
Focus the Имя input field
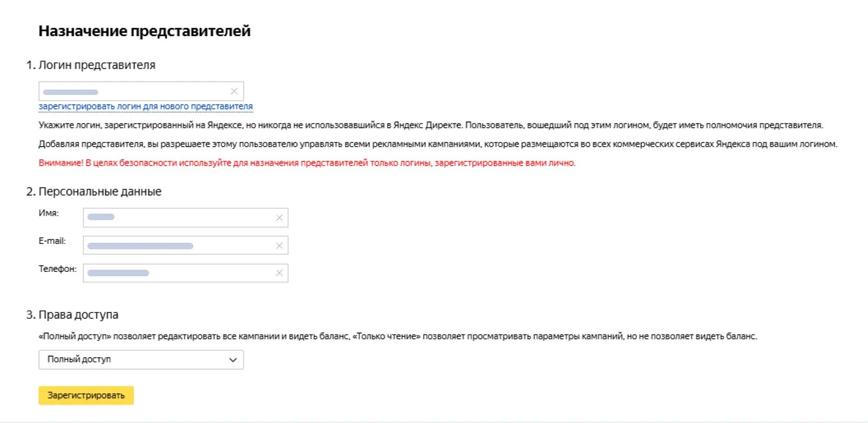tap(185, 217)
